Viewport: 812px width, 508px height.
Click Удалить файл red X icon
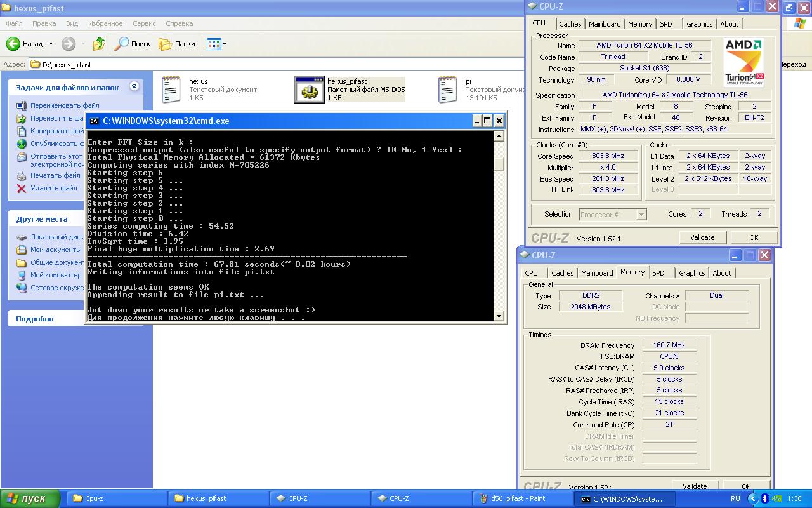pyautogui.click(x=22, y=188)
